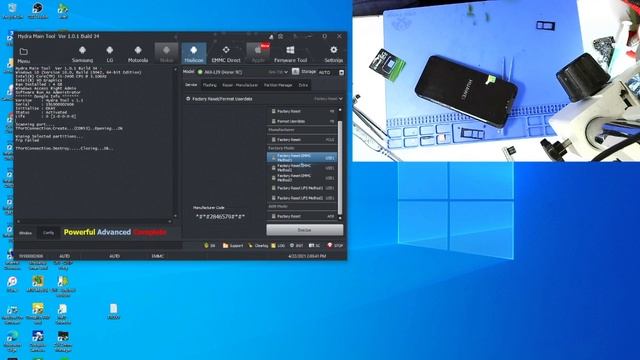Switch to the Window tab below the log
This screenshot has width=640, height=360.
coord(25,233)
